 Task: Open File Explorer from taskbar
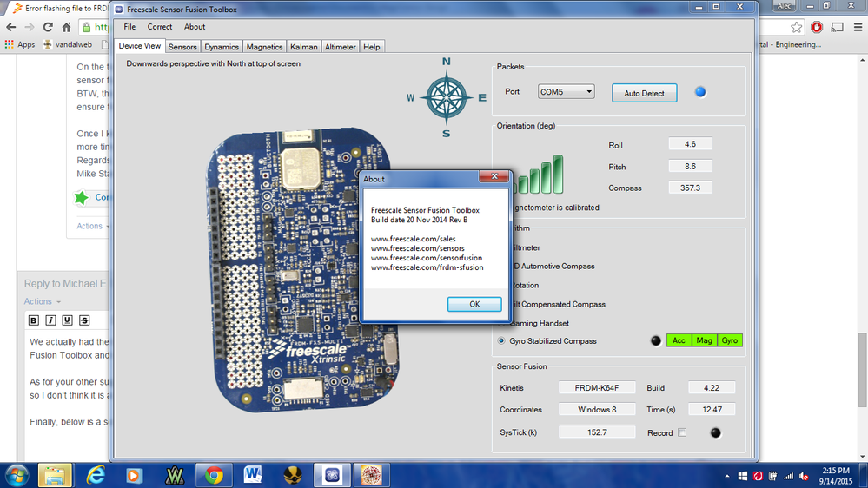click(55, 475)
